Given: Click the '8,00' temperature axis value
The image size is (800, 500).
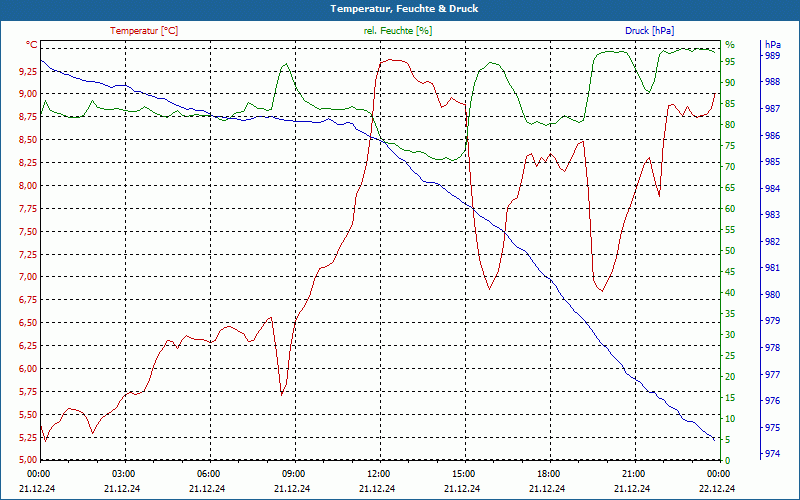Looking at the screenshot, I should [x=28, y=186].
